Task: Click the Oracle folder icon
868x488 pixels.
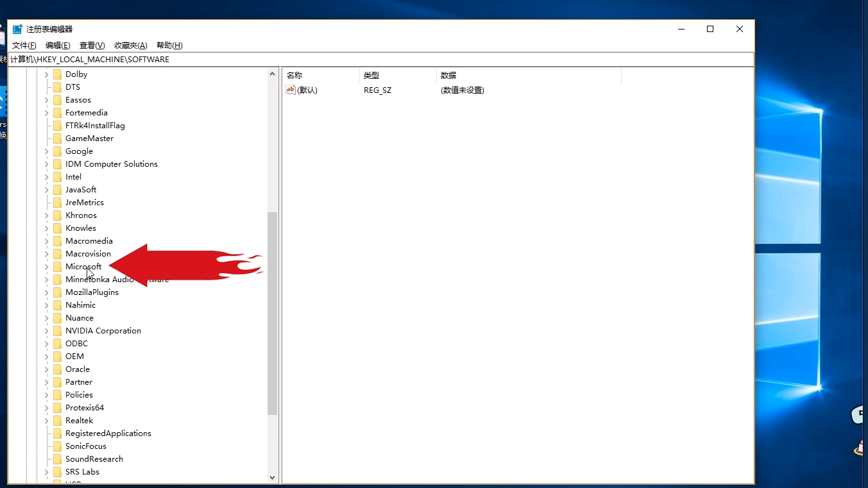Action: 57,369
